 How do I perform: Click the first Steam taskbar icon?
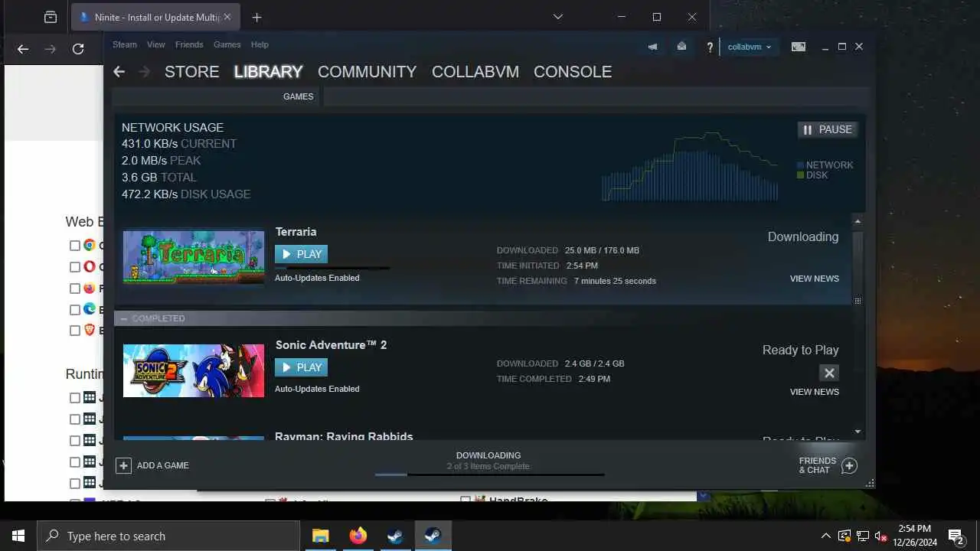click(x=395, y=536)
